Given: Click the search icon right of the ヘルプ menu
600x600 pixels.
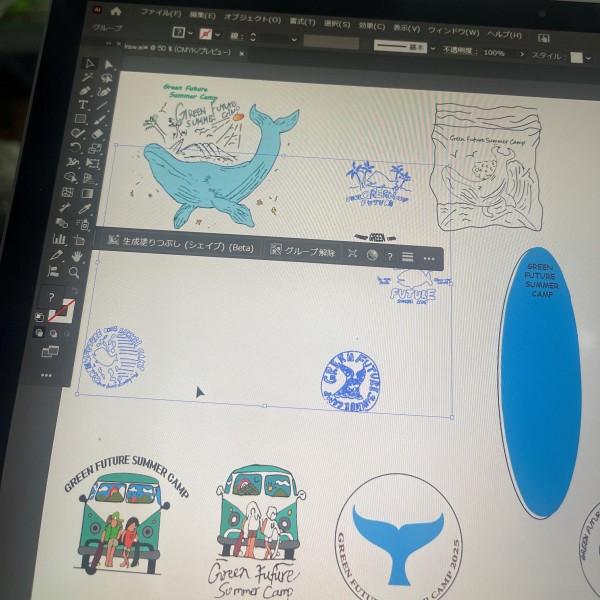Looking at the screenshot, I should tap(544, 38).
